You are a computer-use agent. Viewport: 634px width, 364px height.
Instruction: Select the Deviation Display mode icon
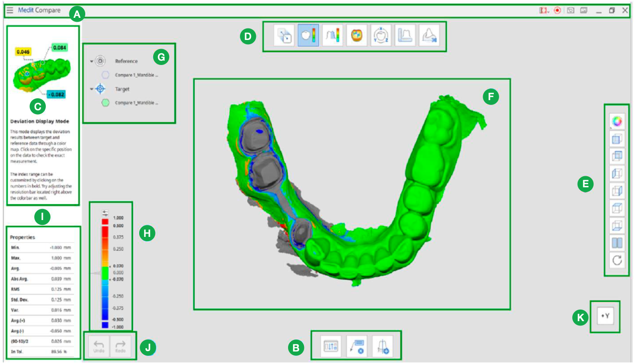click(309, 36)
